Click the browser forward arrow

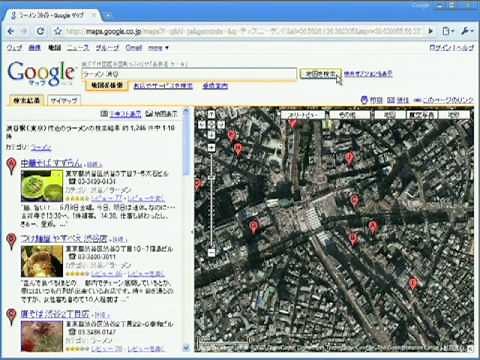[24, 31]
